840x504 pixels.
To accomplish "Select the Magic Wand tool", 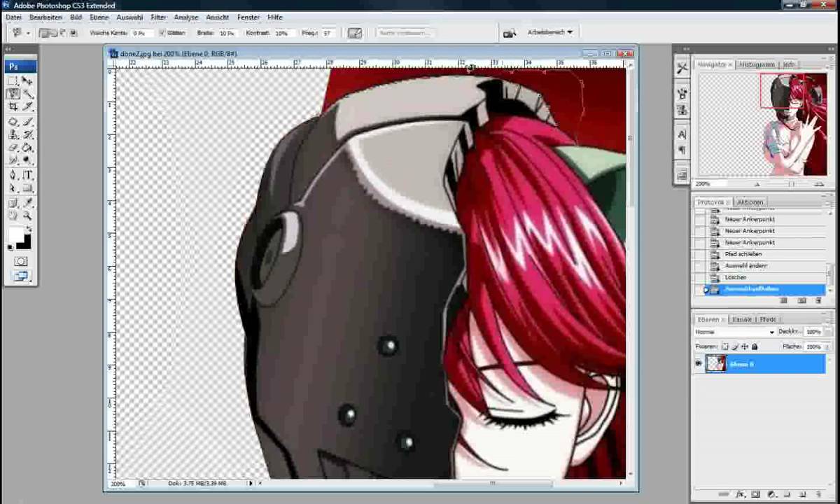I will [x=27, y=93].
